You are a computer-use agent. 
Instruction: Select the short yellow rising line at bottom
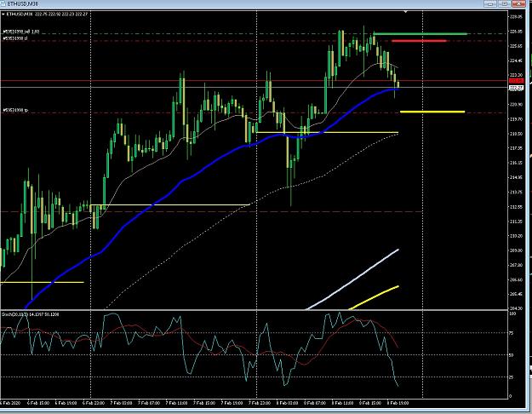(374, 298)
